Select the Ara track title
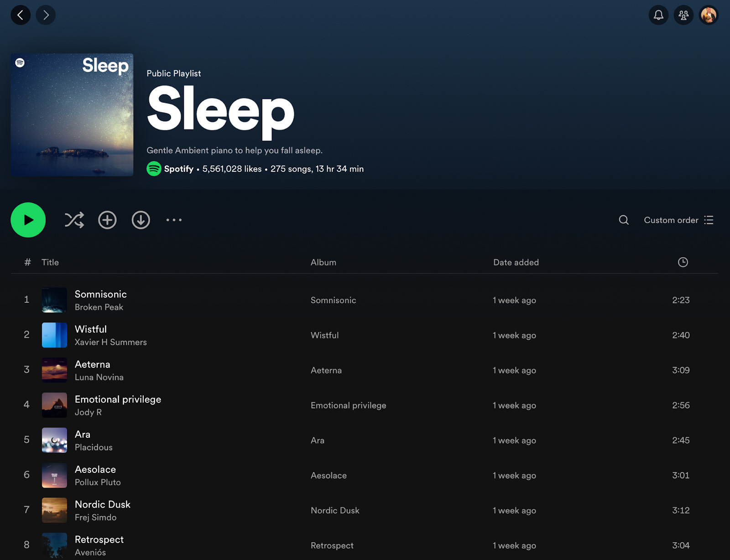This screenshot has height=560, width=730. 83,435
